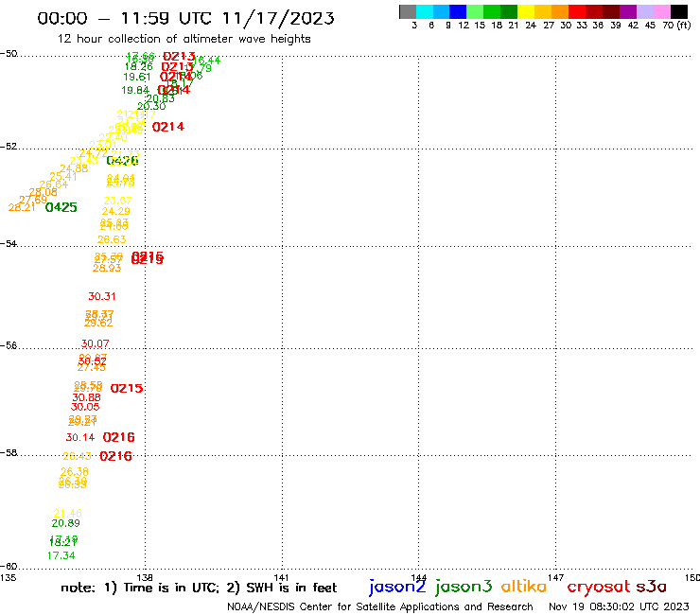Click the 16.44 wave height value

[x=207, y=61]
